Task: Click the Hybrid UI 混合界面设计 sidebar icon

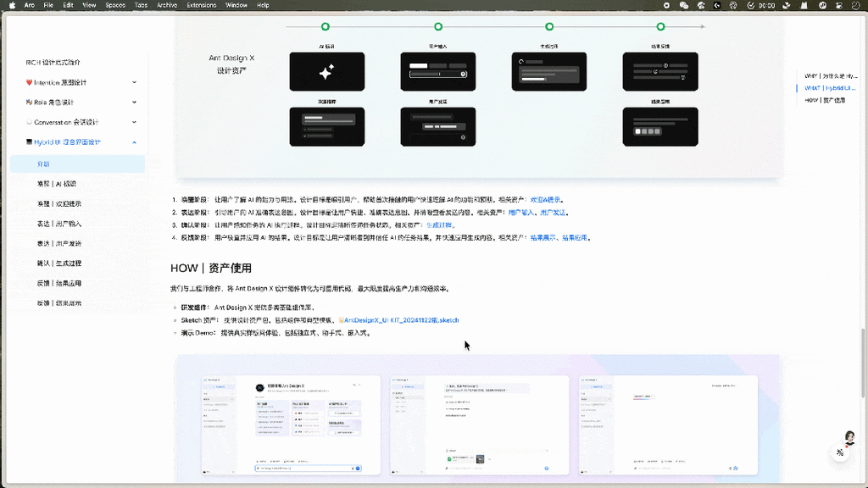Action: (x=28, y=141)
